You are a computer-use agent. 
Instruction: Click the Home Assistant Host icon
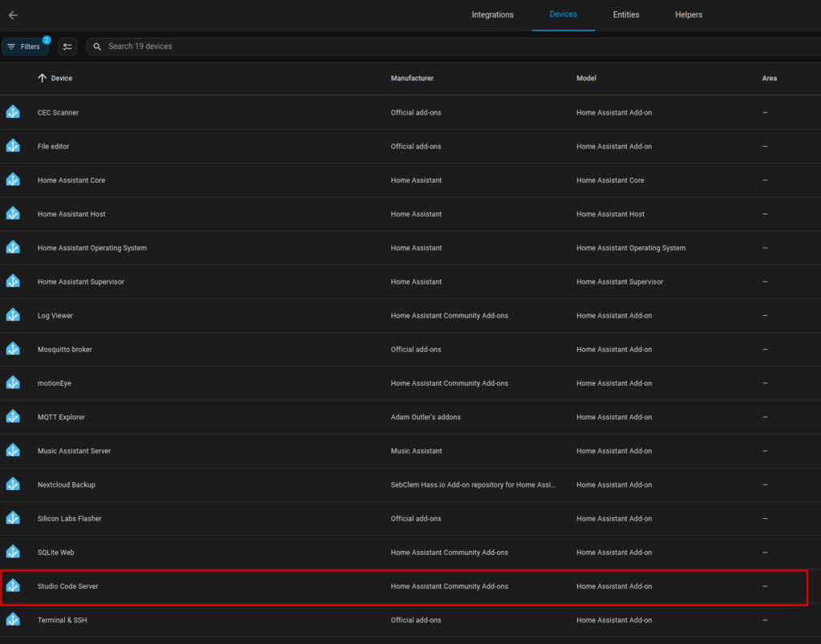pyautogui.click(x=13, y=213)
